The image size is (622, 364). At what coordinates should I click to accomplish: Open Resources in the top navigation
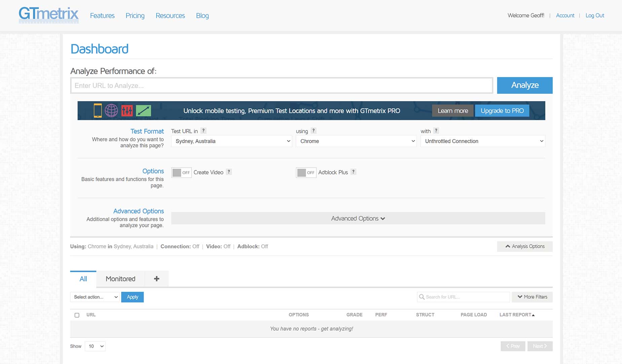170,15
